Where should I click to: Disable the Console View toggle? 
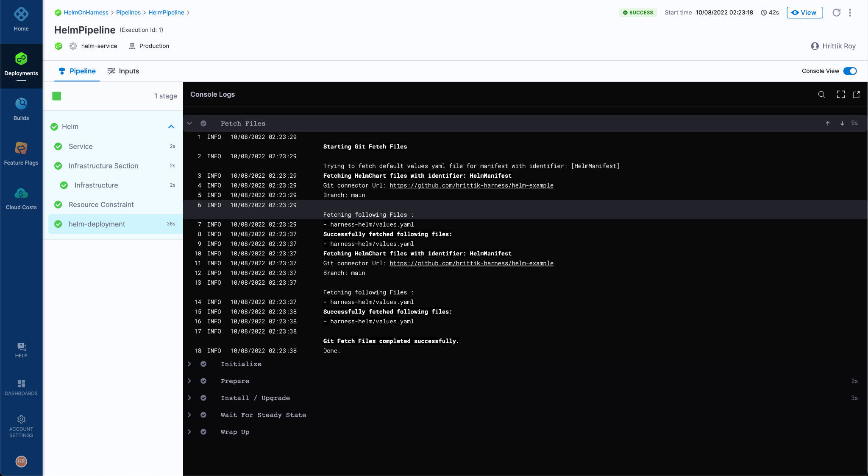850,71
